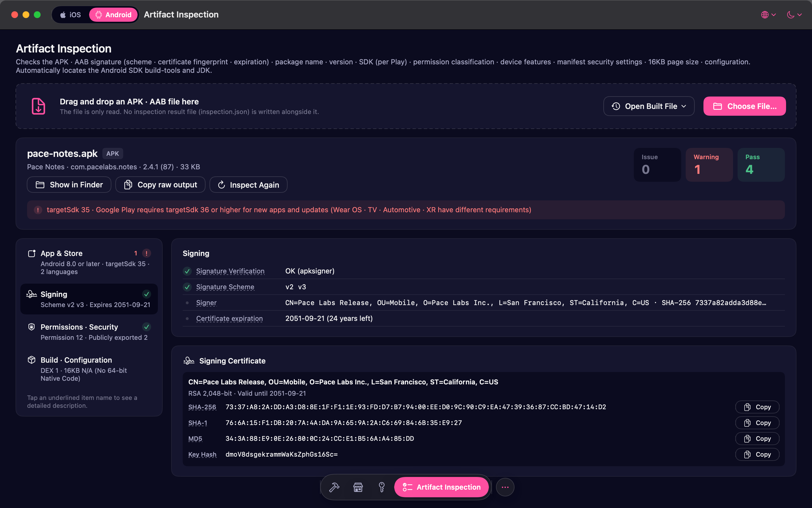This screenshot has height=508, width=812.
Task: Switch platform to iOS
Action: 70,15
